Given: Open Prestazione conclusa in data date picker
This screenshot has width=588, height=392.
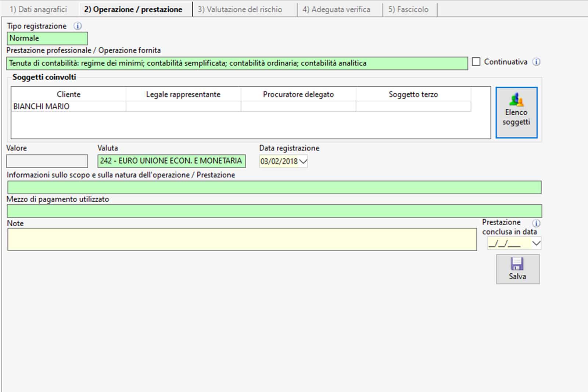Looking at the screenshot, I should click(536, 243).
